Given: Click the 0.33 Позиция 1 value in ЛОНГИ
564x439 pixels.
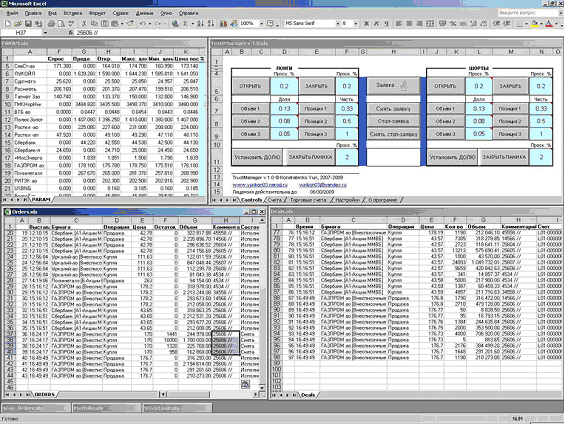Looking at the screenshot, I should 347,109.
